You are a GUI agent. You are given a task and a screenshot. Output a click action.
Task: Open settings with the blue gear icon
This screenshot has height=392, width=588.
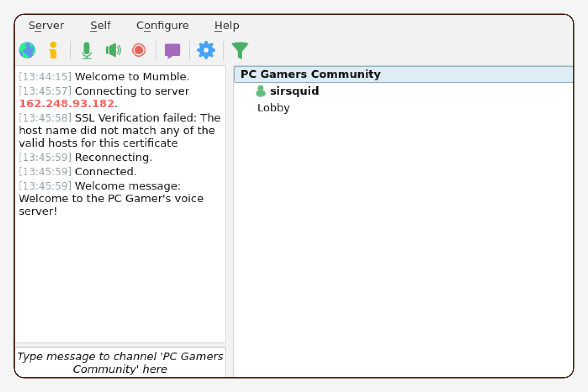(x=206, y=50)
